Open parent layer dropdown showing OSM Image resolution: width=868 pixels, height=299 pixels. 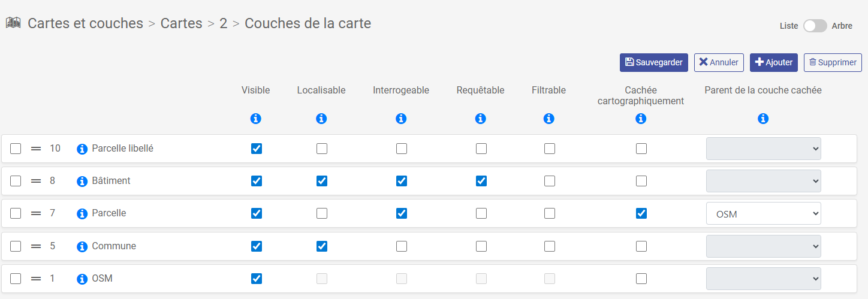point(763,213)
